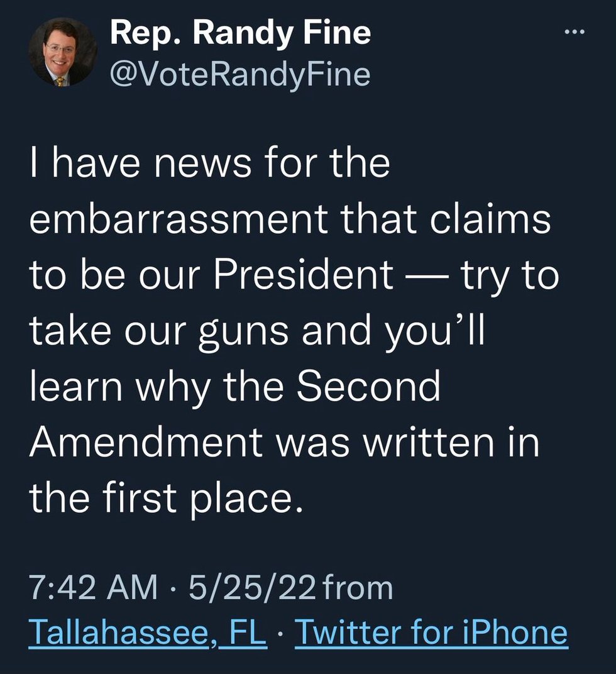Click the word "from" beside the date
Image resolution: width=616 pixels, height=674 pixels.
(361, 588)
